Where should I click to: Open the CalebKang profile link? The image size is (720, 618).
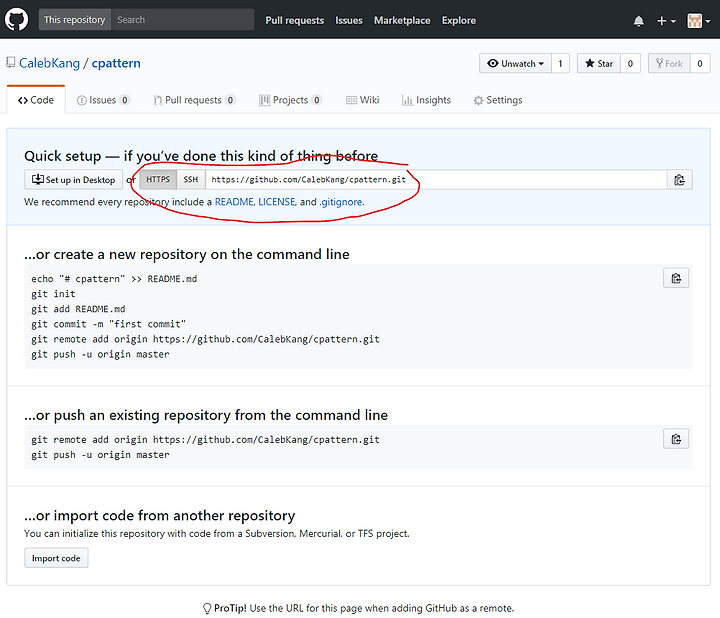pyautogui.click(x=49, y=63)
